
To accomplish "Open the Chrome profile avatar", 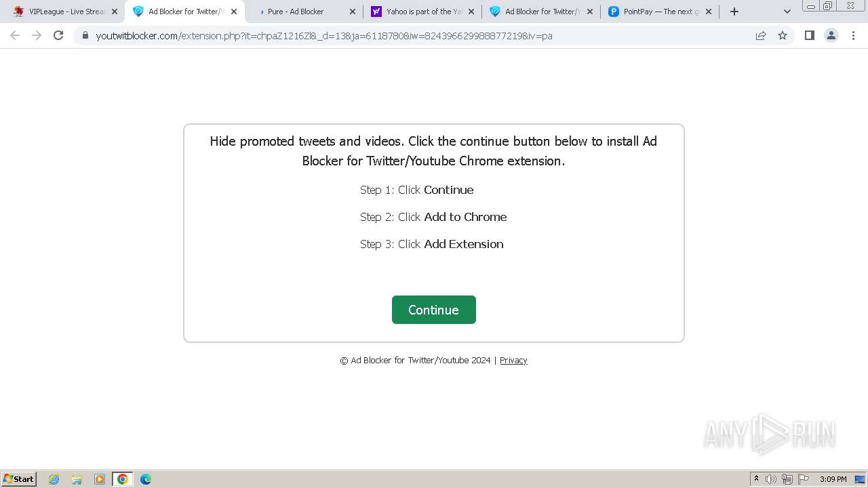I will click(831, 36).
